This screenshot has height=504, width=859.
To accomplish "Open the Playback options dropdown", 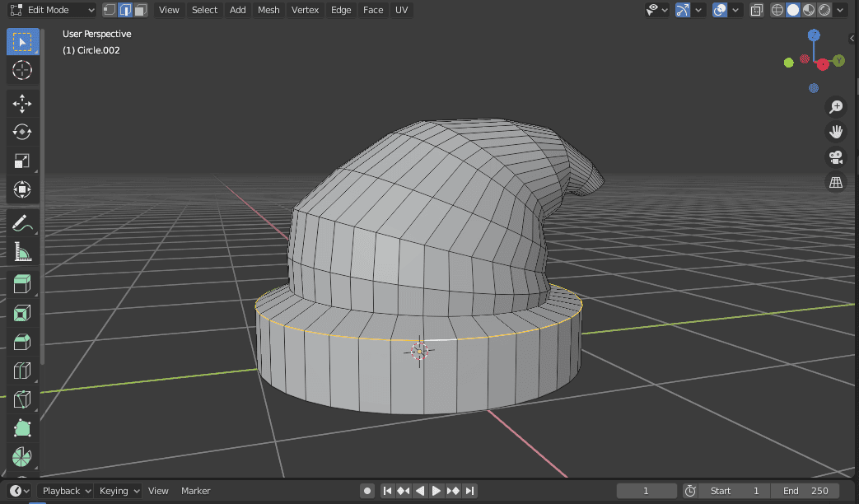I will [65, 490].
